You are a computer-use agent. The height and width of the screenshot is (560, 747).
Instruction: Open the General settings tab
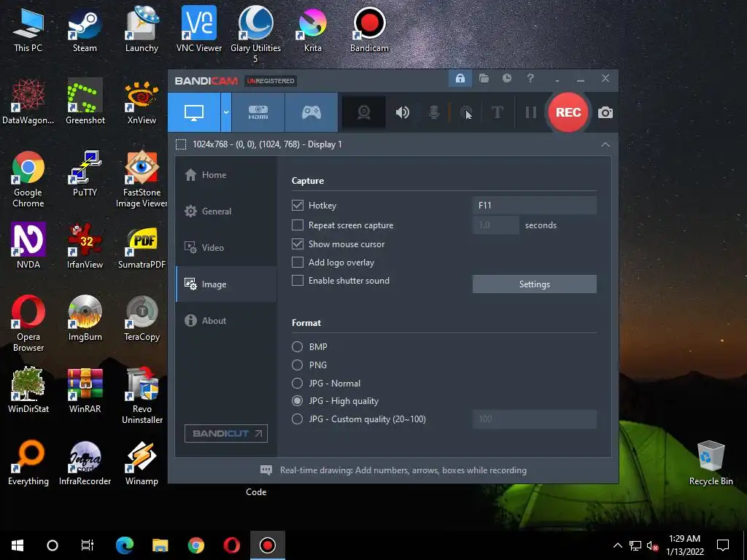(226, 211)
